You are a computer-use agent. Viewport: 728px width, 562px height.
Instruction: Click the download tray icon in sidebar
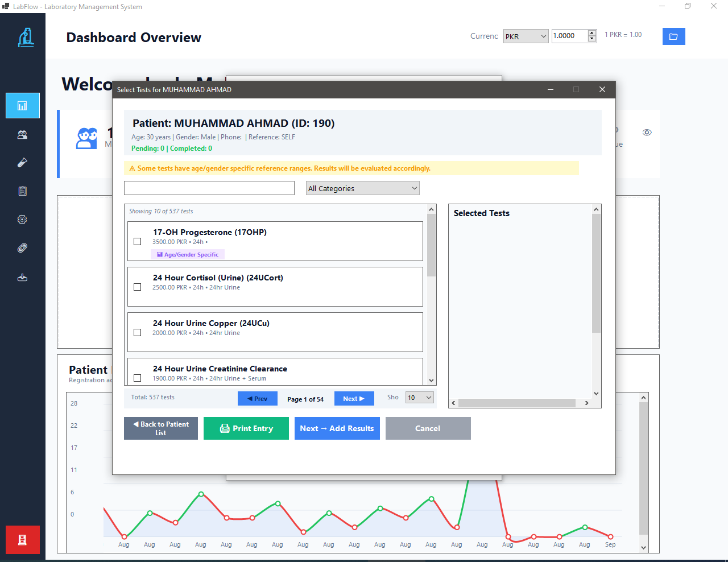(23, 278)
